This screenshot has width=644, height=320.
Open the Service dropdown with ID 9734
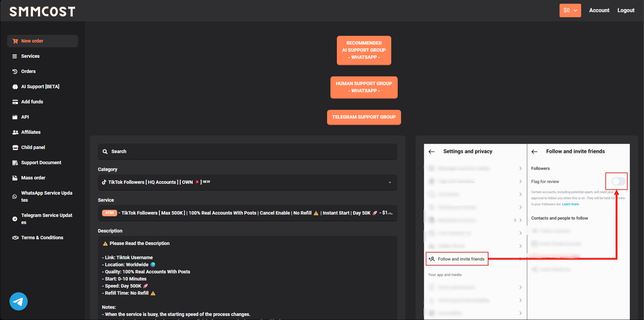pos(247,213)
